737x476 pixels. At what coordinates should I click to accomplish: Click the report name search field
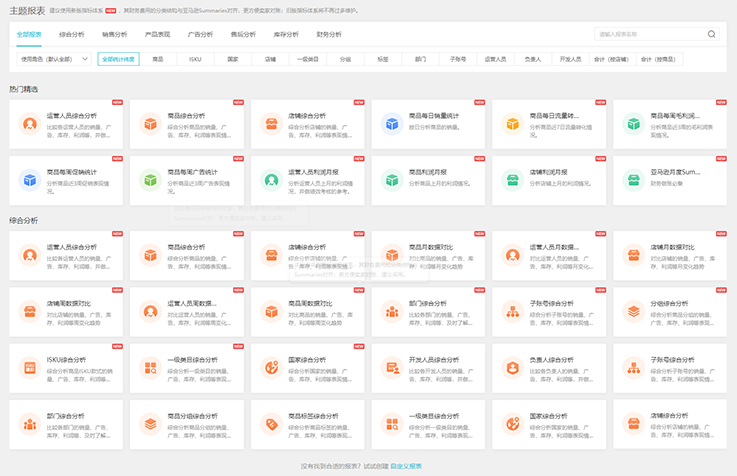click(x=648, y=34)
